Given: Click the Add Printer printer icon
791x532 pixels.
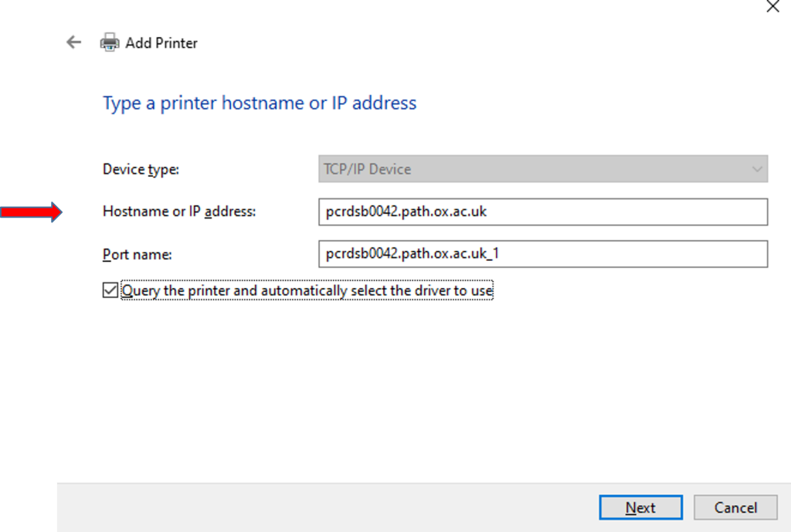Looking at the screenshot, I should [x=110, y=42].
